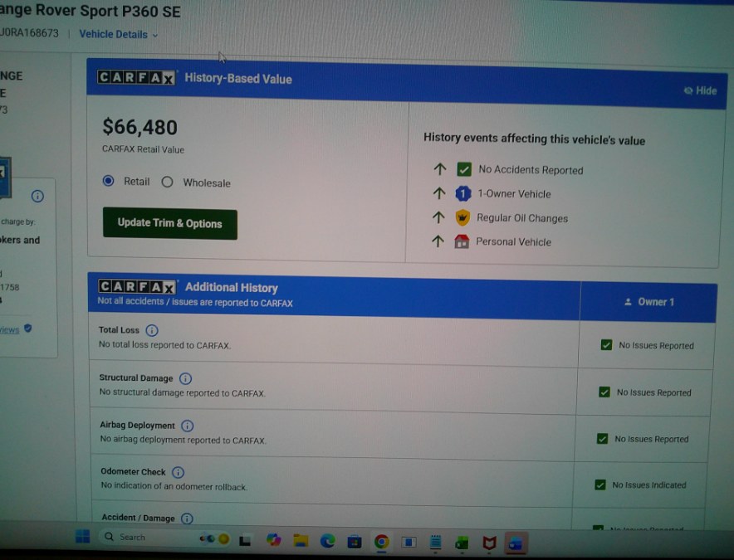Click the CARFAX logo in Additional History
This screenshot has width=734, height=560.
click(137, 286)
